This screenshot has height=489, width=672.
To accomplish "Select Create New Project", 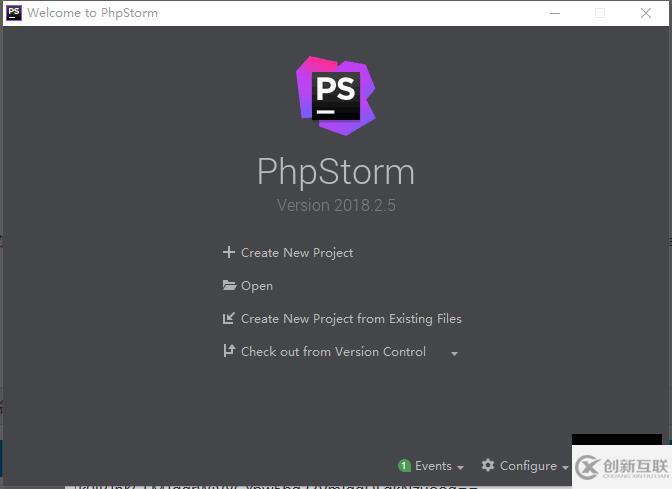I will [x=297, y=253].
